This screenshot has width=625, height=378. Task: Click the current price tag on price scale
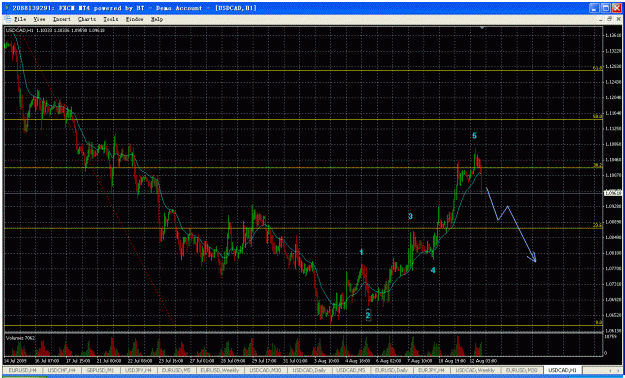click(x=613, y=193)
